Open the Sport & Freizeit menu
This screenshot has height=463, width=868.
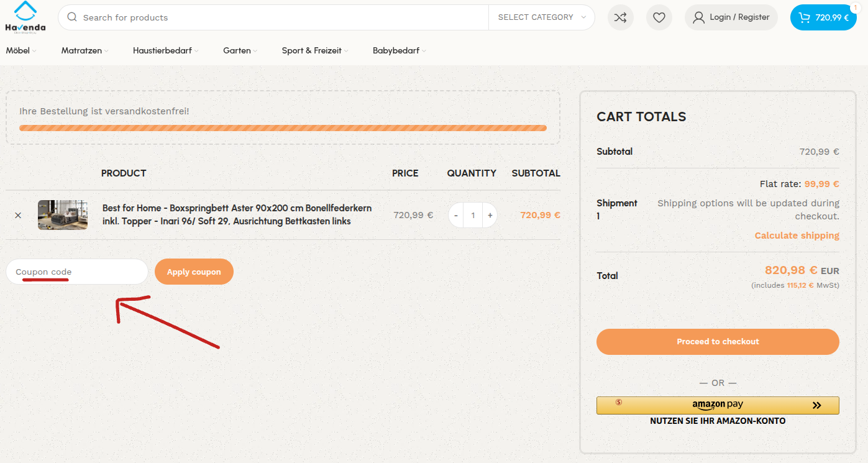point(314,51)
